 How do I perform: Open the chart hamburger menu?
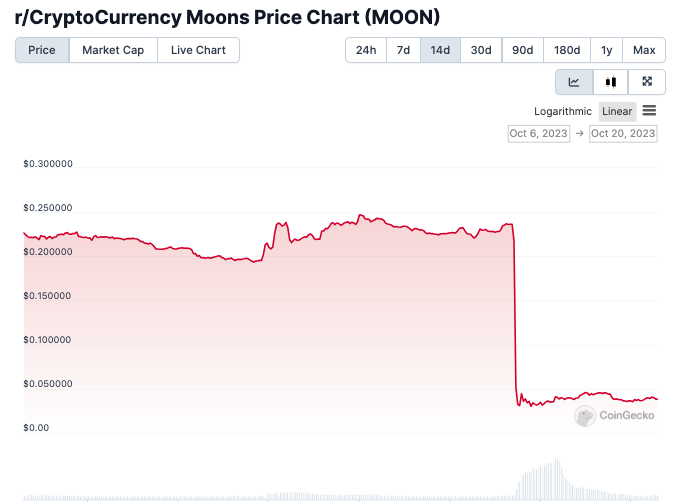pyautogui.click(x=649, y=111)
